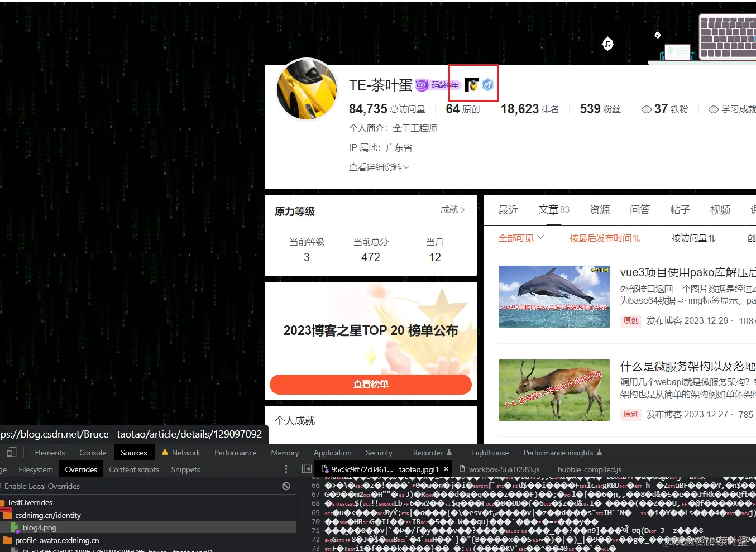Screen dimensions: 756x552
Task: Select the Overrides sources pane
Action: (81, 469)
